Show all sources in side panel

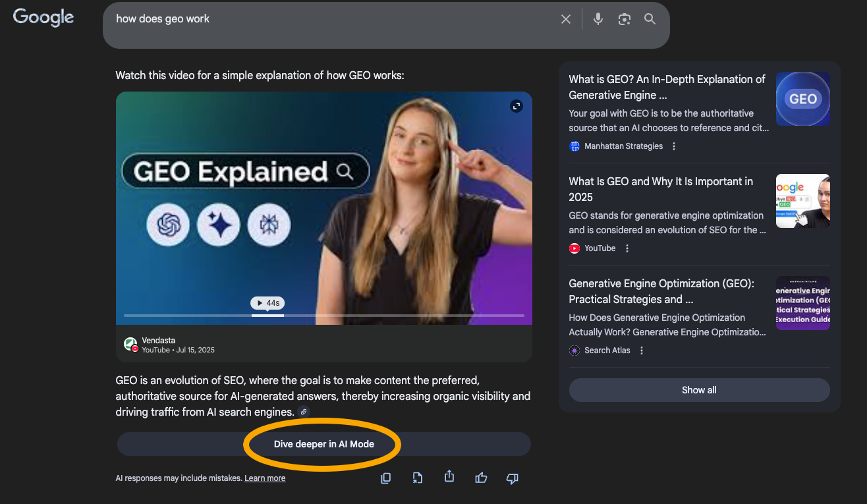[699, 390]
